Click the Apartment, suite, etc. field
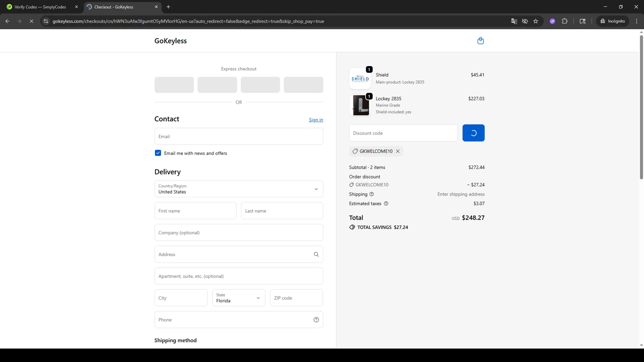Viewport: 644px width, 362px height. pyautogui.click(x=239, y=276)
